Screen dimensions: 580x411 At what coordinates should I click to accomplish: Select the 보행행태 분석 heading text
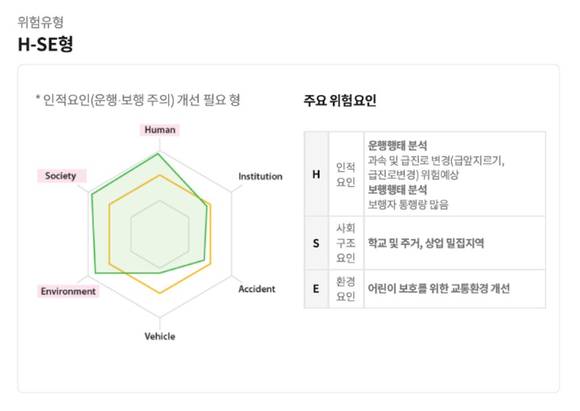point(398,189)
